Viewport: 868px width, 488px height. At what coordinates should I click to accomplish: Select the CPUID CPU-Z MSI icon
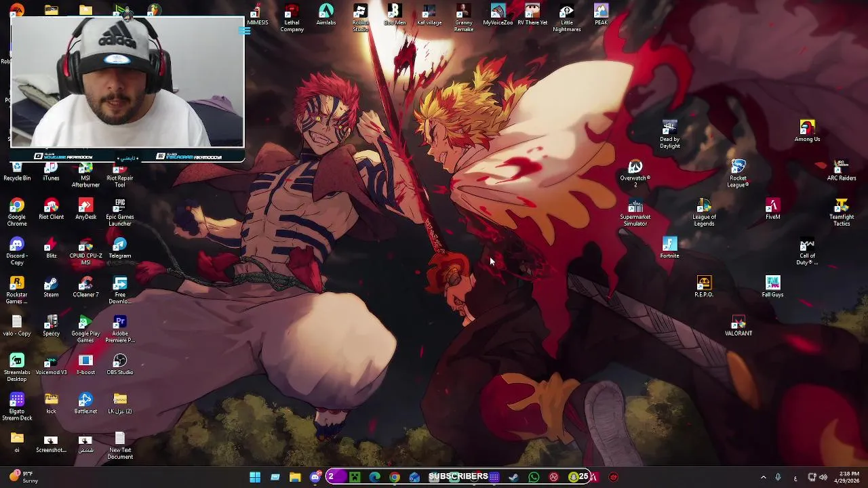(85, 252)
